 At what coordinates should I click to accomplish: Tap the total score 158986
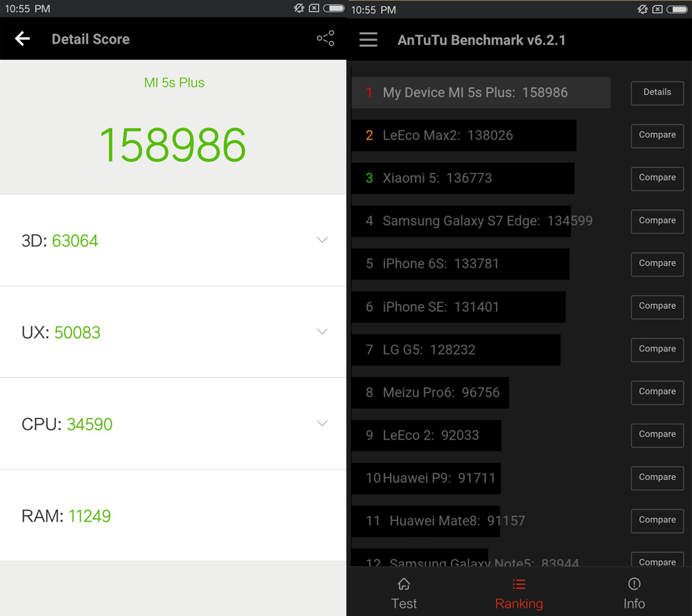pos(173,145)
